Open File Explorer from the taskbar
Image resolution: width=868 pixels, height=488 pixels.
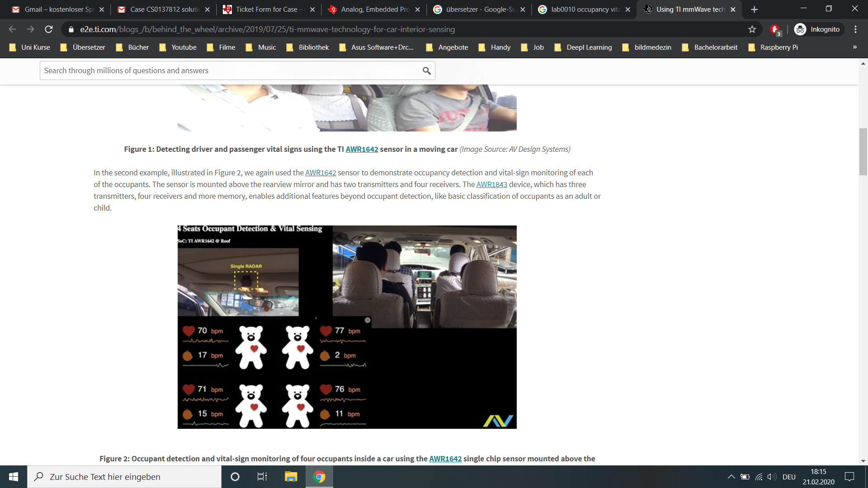point(291,477)
